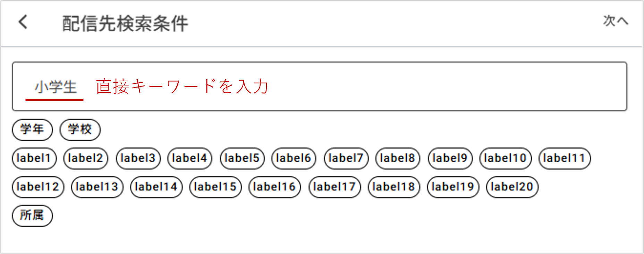
Task: Tap the label10 chip
Action: [x=505, y=158]
